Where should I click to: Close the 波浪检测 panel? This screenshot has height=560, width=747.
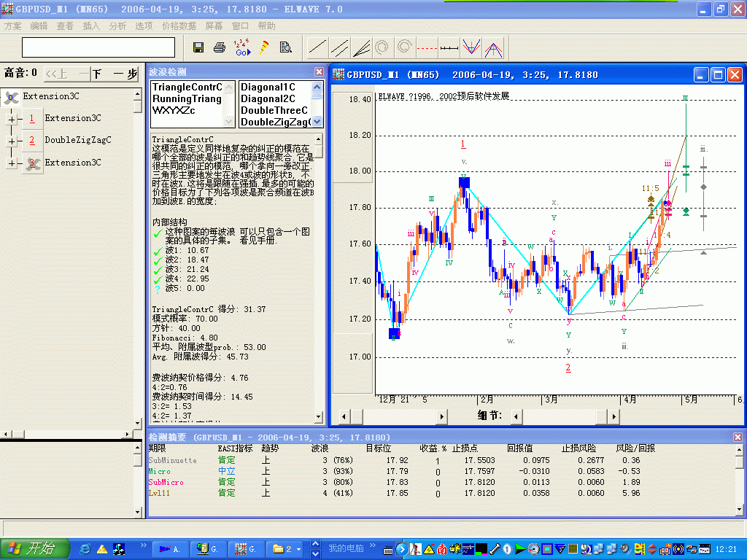point(319,71)
